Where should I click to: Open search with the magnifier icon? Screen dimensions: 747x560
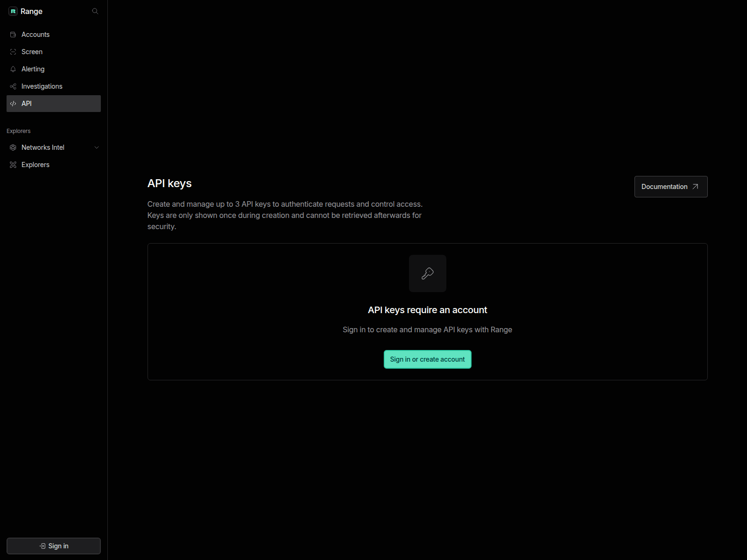[x=95, y=11]
